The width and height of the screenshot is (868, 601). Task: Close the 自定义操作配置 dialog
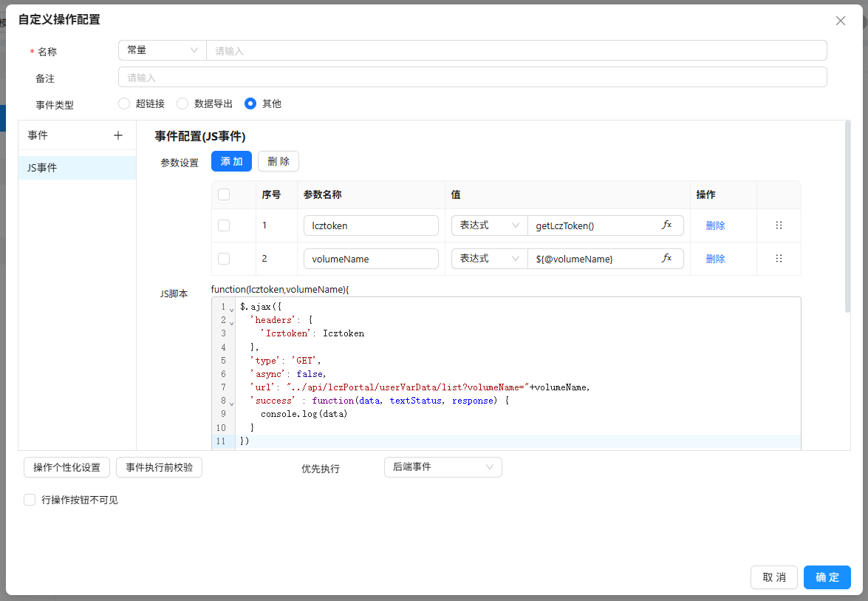(x=841, y=21)
